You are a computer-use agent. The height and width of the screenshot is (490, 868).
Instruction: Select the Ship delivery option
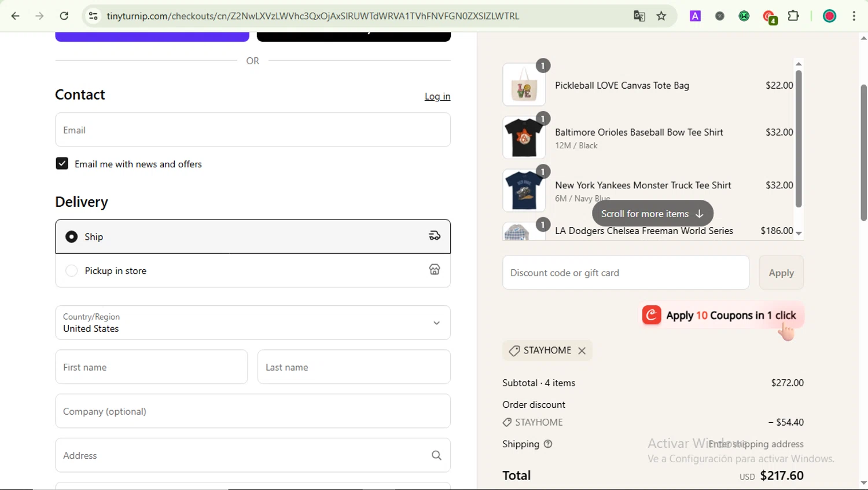tap(253, 236)
